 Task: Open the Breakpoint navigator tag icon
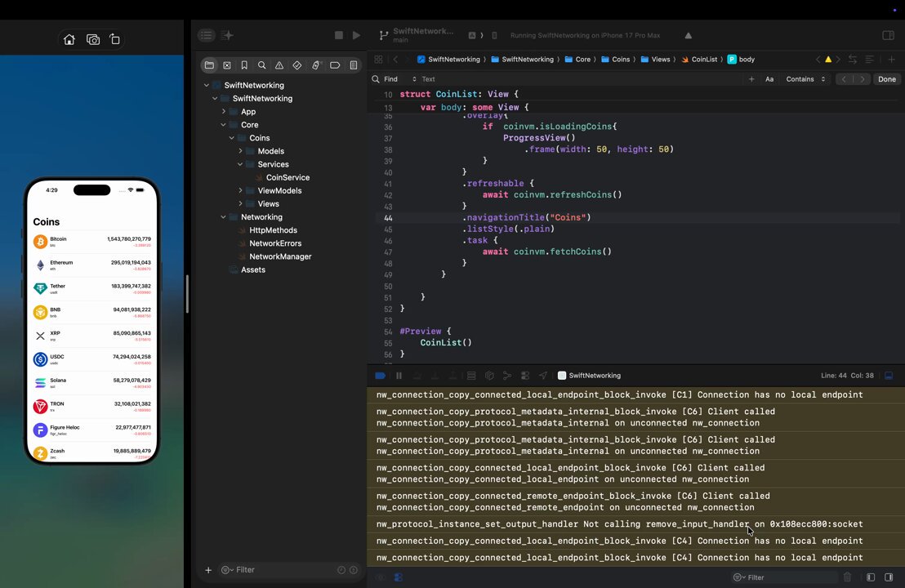[335, 65]
